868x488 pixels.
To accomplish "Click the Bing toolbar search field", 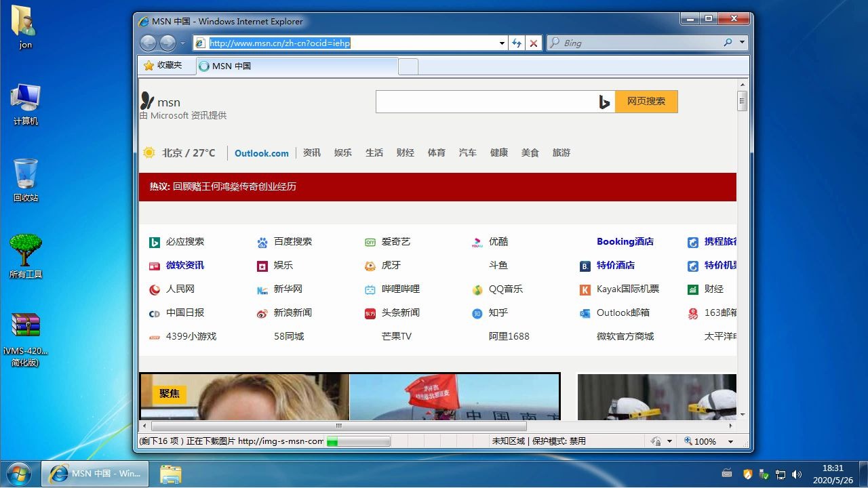I will click(641, 43).
